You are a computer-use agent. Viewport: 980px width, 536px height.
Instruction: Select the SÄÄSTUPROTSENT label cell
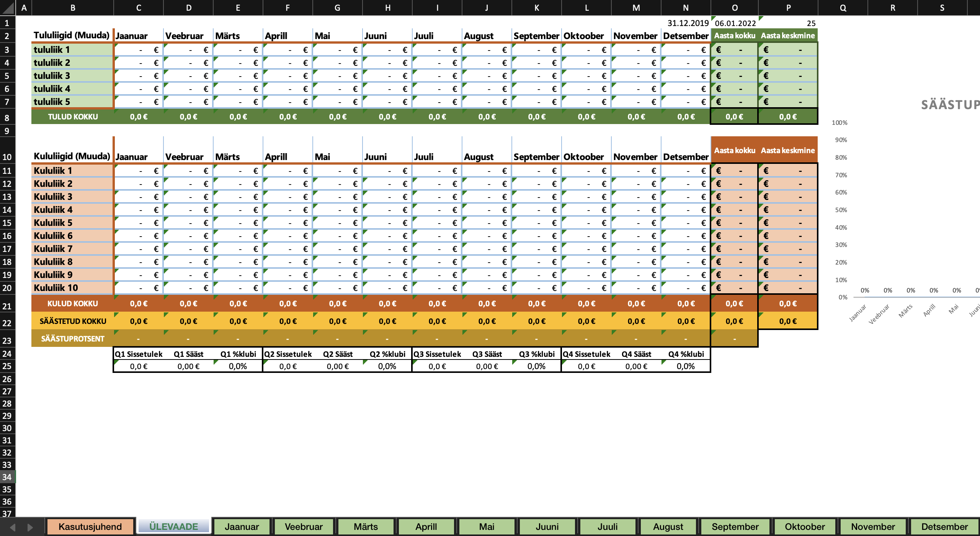(73, 339)
